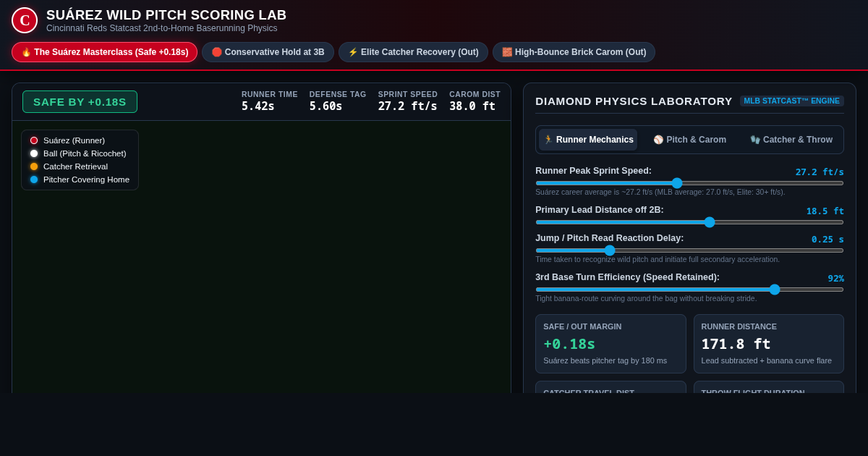Click the runner icon on Runner Mechanics tab
Image resolution: width=868 pixels, height=456 pixels.
pyautogui.click(x=548, y=140)
